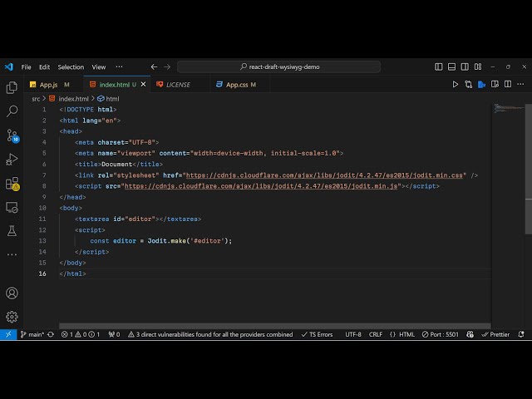The width and height of the screenshot is (532, 399).
Task: Open the Explorer view in activity bar
Action: [12, 86]
